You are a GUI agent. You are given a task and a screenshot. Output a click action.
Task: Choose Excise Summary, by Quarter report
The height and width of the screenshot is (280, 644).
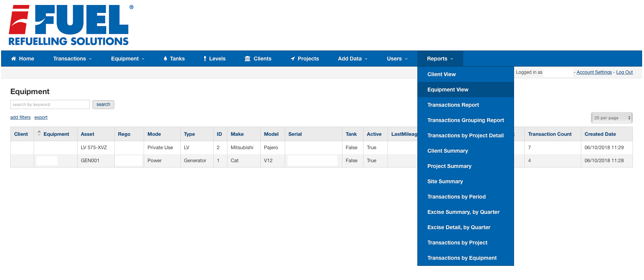click(x=463, y=212)
